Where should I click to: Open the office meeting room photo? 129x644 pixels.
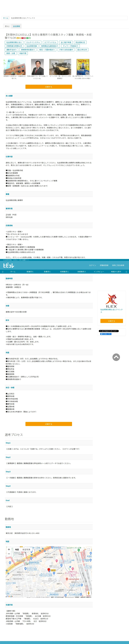60,67
